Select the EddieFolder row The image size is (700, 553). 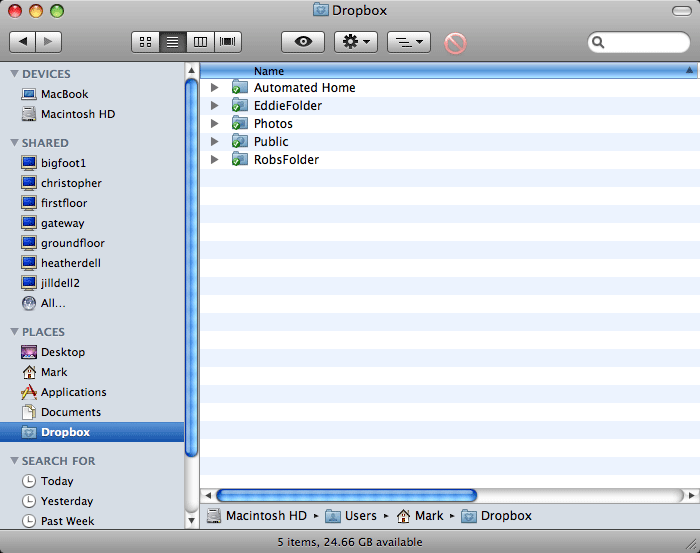(450, 106)
